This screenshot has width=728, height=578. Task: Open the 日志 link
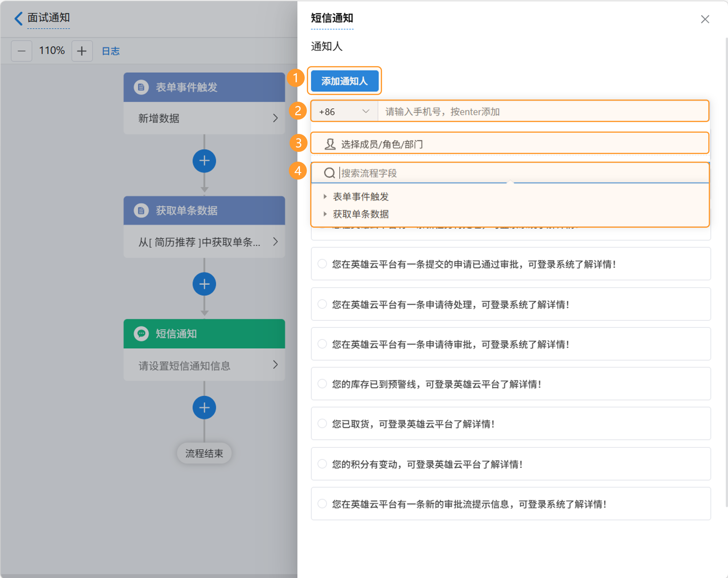[111, 51]
